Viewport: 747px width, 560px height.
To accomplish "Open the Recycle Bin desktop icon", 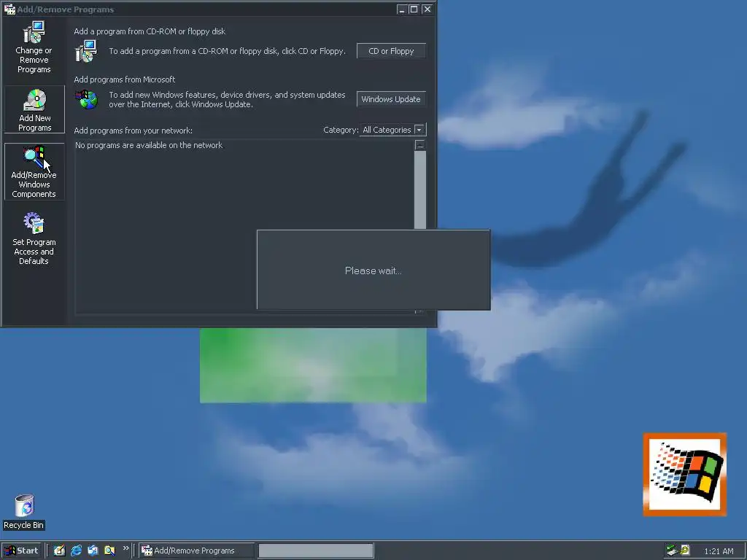I will pyautogui.click(x=24, y=512).
